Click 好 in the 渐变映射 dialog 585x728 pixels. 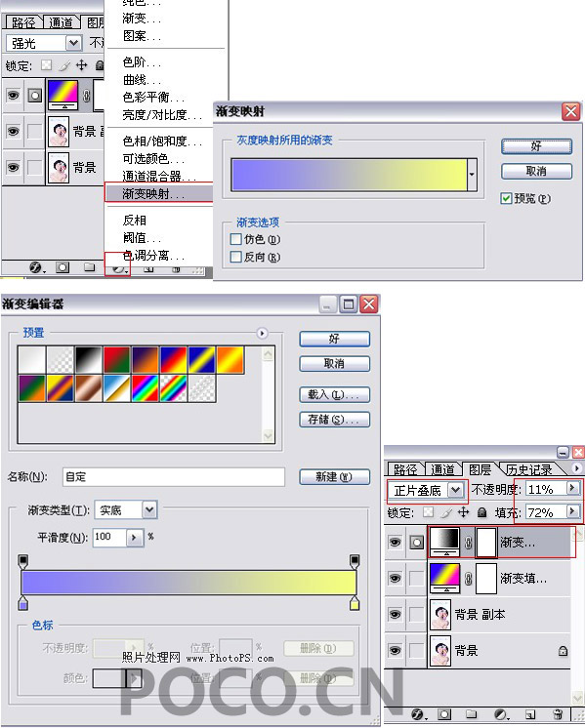click(536, 146)
